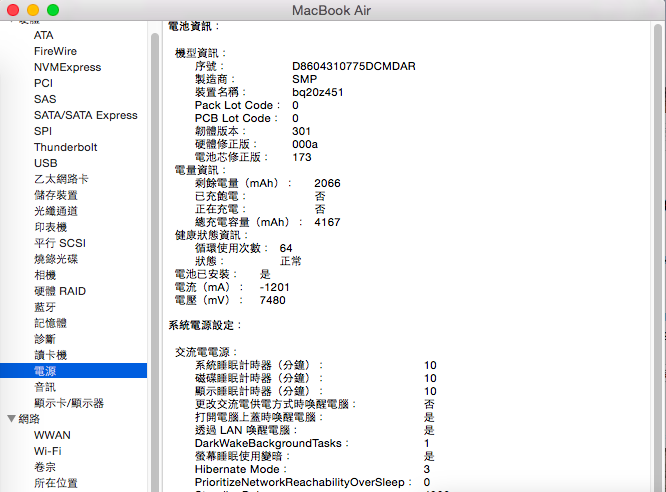Viewport: 666px width, 492px height.
Task: Select 顯示卡/顯示器 entry
Action: click(x=69, y=403)
